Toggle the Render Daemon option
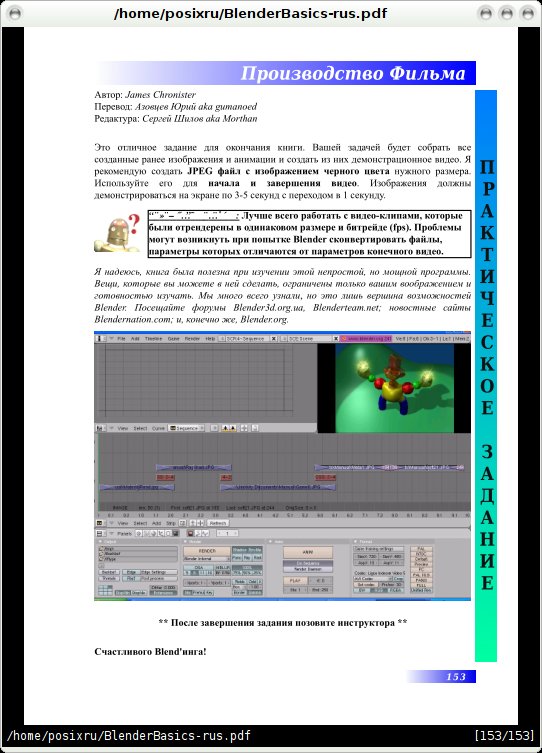This screenshot has width=542, height=753. (x=308, y=569)
